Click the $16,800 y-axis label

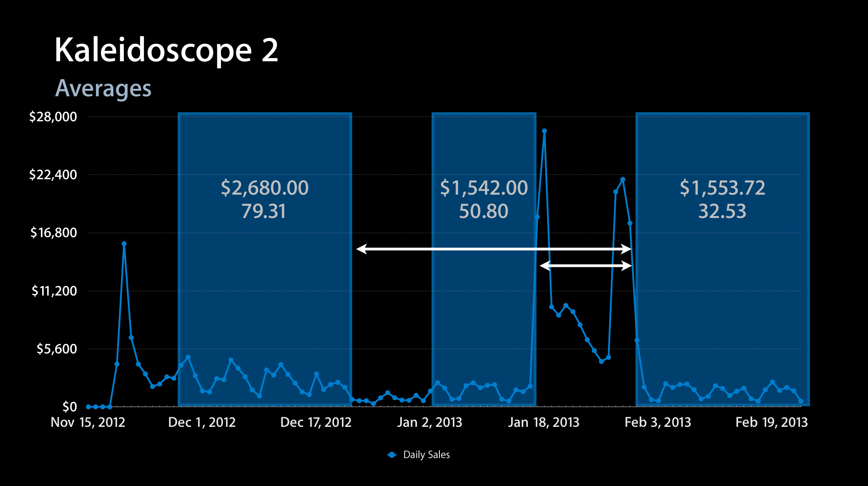point(53,233)
